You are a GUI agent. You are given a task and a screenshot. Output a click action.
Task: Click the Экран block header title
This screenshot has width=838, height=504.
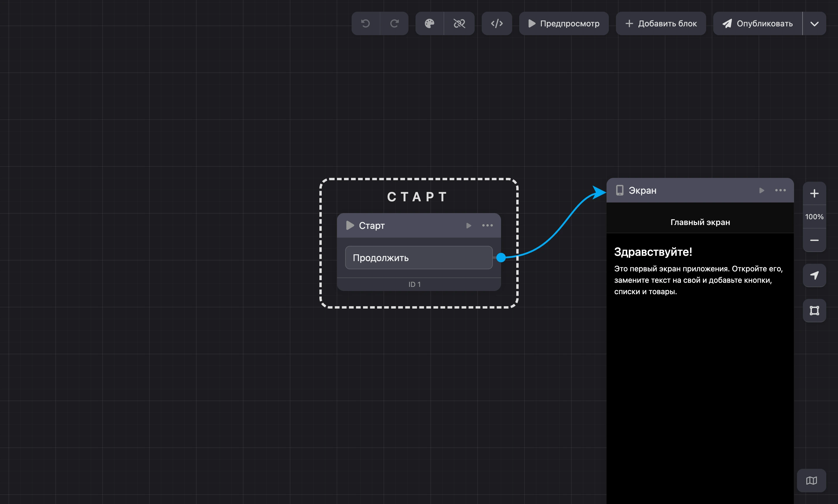coord(643,190)
